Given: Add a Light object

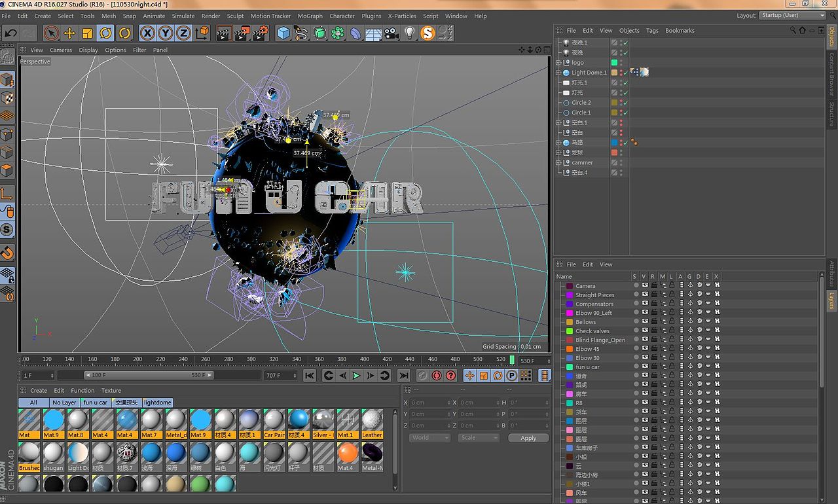Looking at the screenshot, I should pyautogui.click(x=410, y=33).
